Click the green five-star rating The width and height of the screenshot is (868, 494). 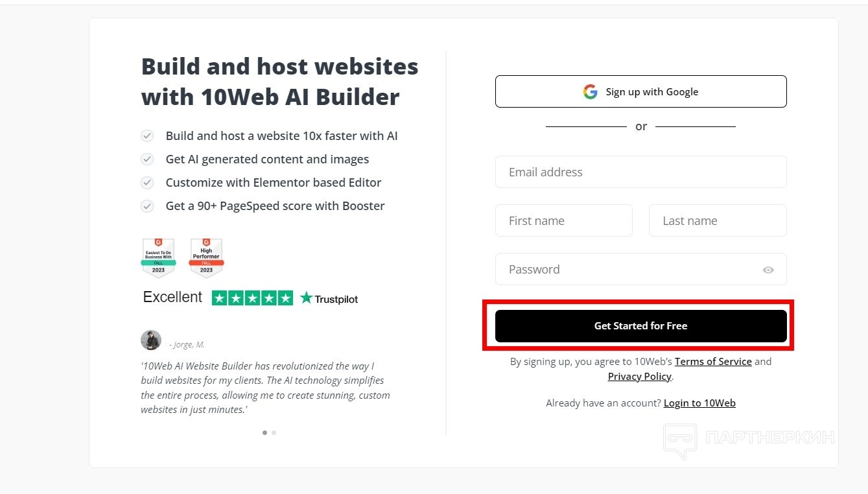point(252,298)
